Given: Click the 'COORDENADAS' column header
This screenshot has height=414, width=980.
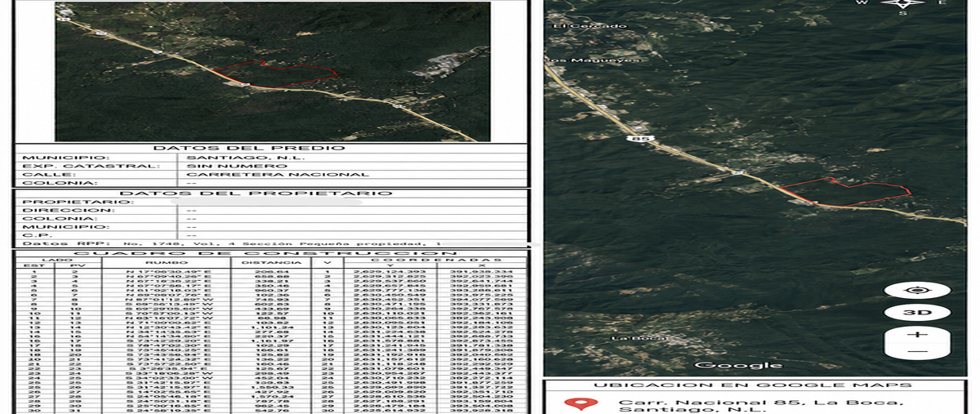Looking at the screenshot, I should click(x=435, y=260).
